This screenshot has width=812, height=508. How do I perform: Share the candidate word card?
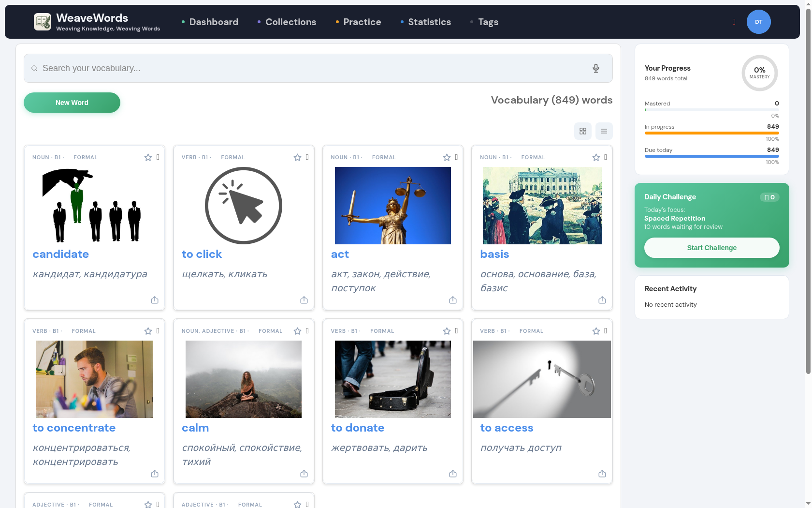[x=155, y=300]
